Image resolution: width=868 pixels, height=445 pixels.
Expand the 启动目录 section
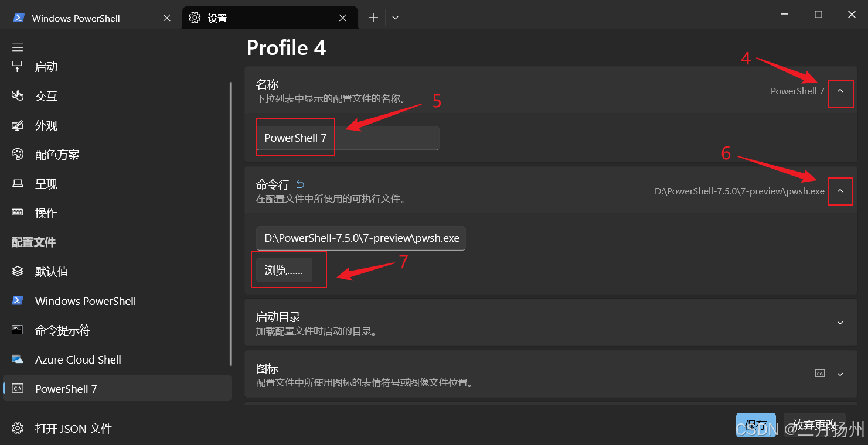coord(840,323)
